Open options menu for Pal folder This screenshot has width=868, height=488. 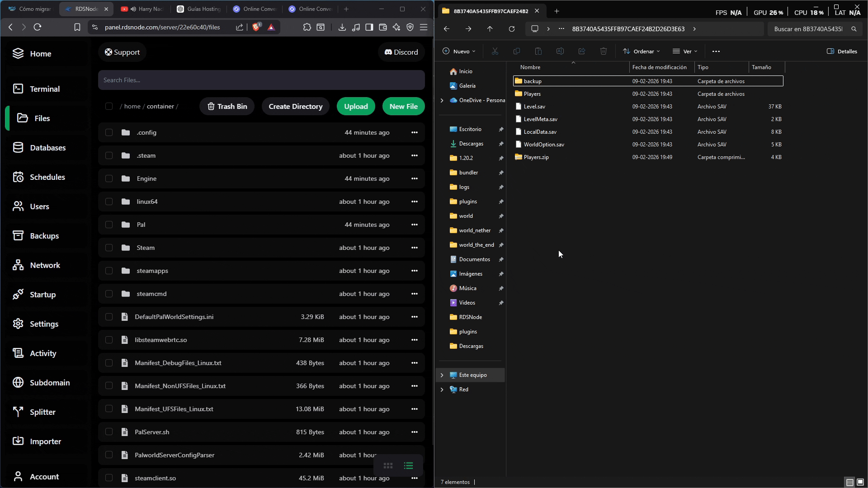point(414,225)
